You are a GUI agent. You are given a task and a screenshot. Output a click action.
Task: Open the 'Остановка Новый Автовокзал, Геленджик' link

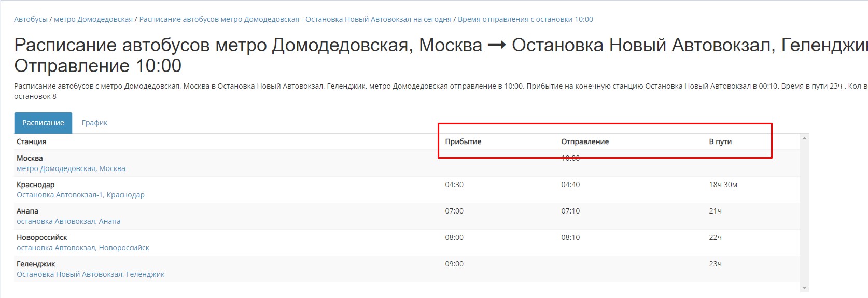point(90,274)
